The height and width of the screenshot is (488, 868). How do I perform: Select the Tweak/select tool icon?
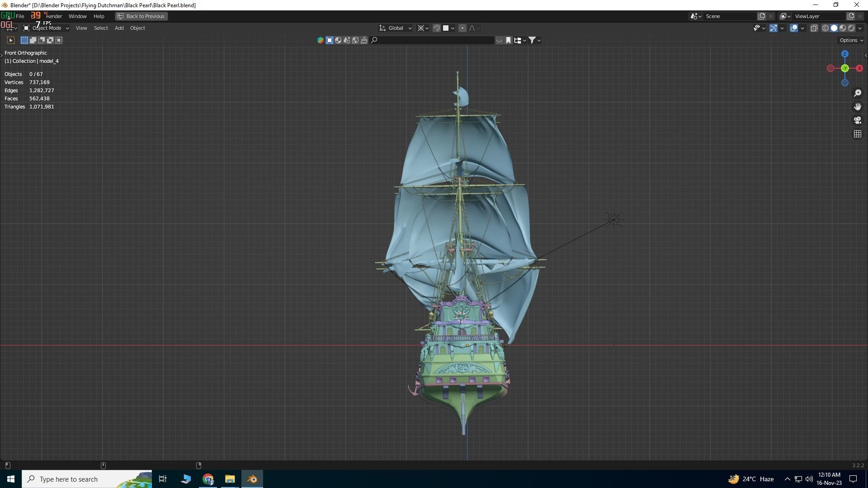coord(11,40)
